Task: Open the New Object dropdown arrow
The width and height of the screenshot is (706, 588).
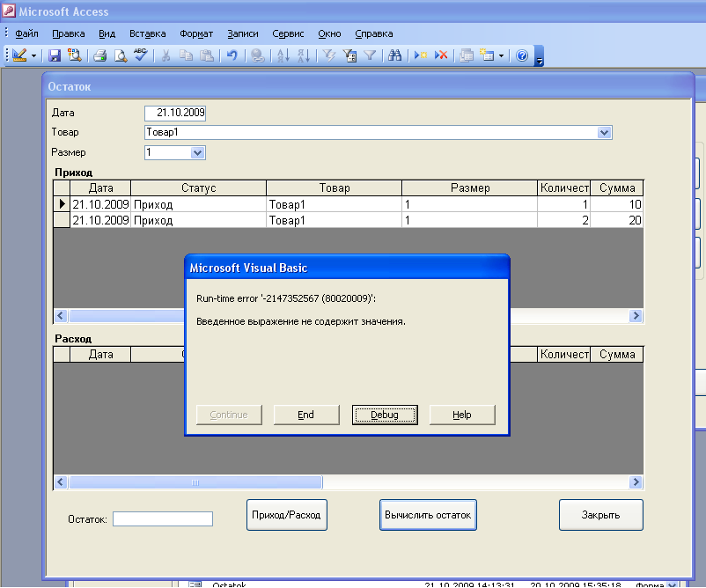Action: click(x=501, y=55)
